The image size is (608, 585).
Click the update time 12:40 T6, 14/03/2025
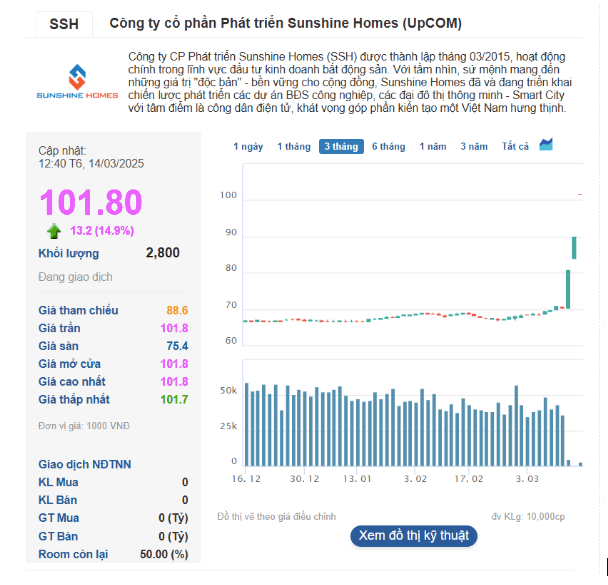click(x=91, y=164)
